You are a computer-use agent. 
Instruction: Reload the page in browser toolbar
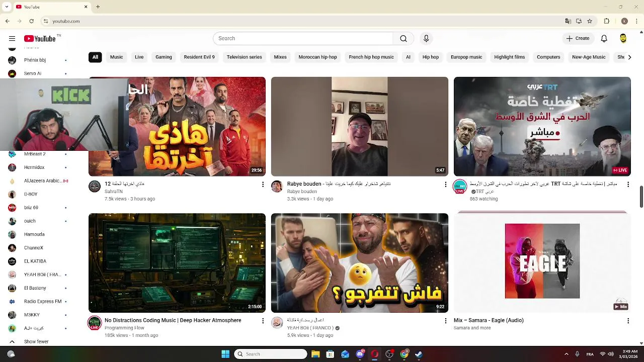[x=32, y=21]
